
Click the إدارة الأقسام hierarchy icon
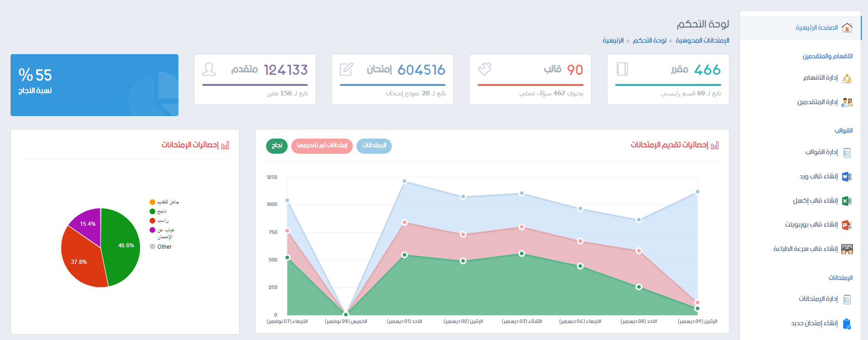tap(847, 78)
